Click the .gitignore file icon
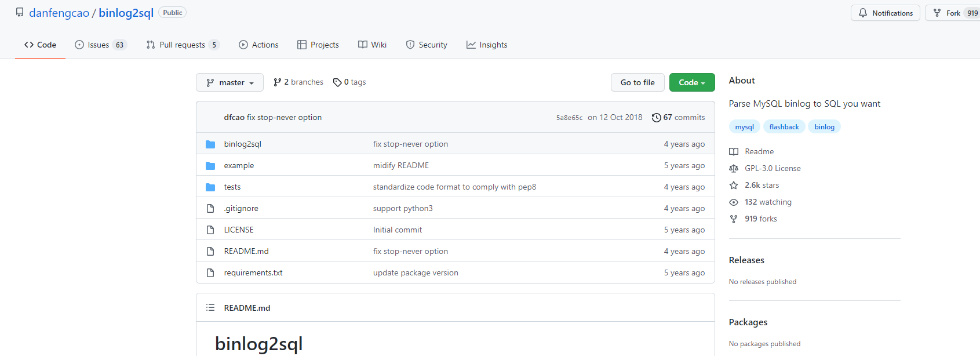This screenshot has width=980, height=356. click(x=210, y=208)
